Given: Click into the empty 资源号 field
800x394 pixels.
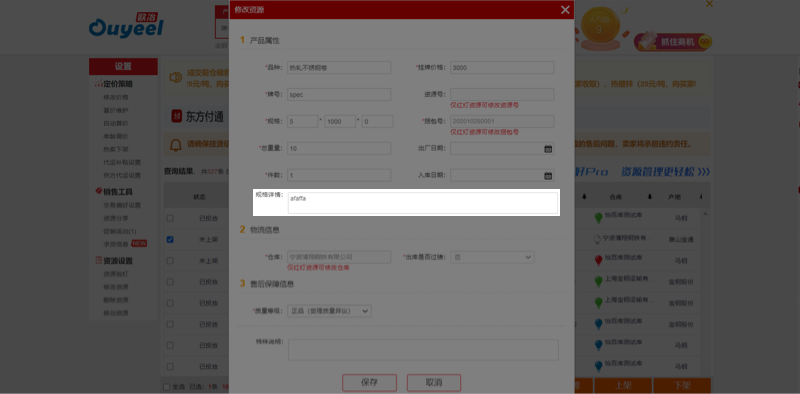Looking at the screenshot, I should [502, 94].
